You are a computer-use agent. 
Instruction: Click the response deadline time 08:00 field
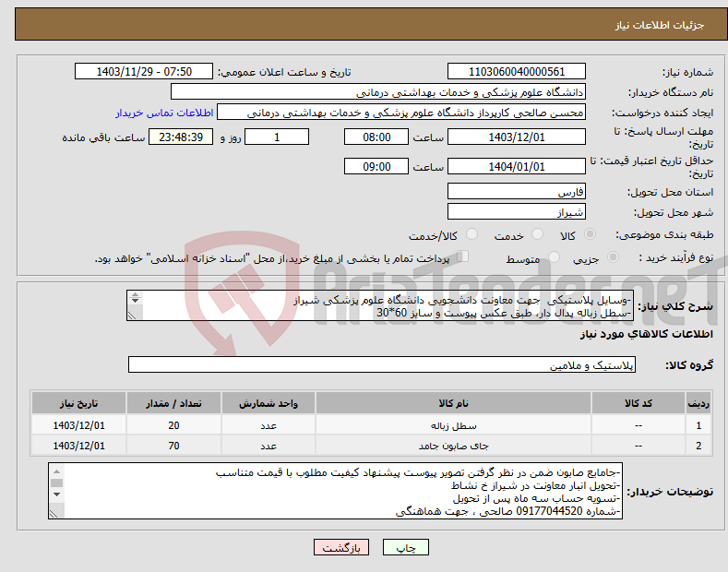coord(376,137)
